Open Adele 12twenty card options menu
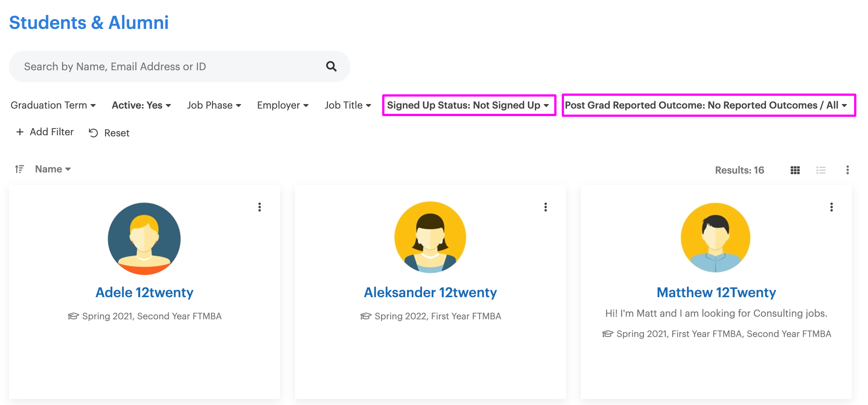The image size is (868, 405). pos(259,207)
